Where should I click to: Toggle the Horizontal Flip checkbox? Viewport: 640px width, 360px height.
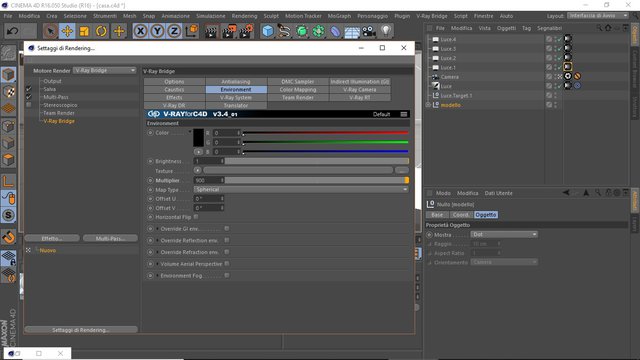[196, 217]
